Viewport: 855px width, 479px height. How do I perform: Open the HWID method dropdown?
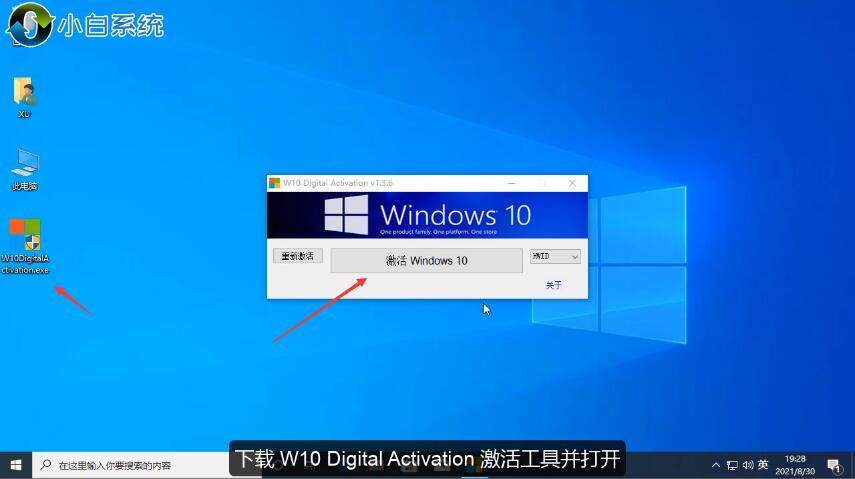(x=555, y=256)
